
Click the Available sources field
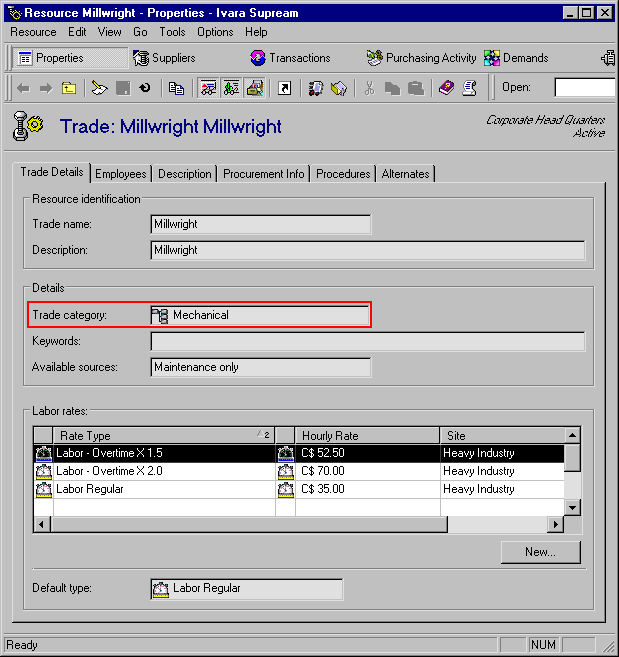point(261,367)
